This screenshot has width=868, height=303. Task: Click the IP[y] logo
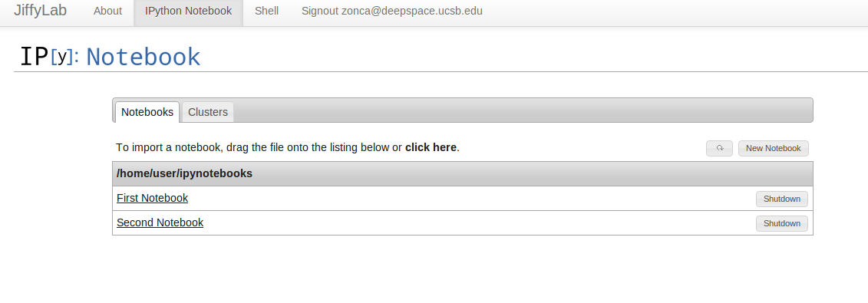(48, 57)
